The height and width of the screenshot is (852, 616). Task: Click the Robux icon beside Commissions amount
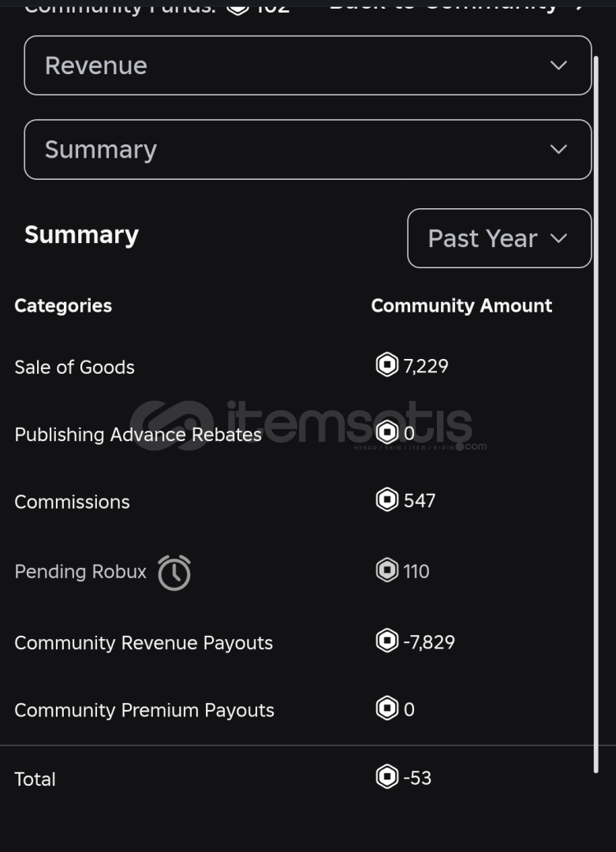[x=387, y=499]
